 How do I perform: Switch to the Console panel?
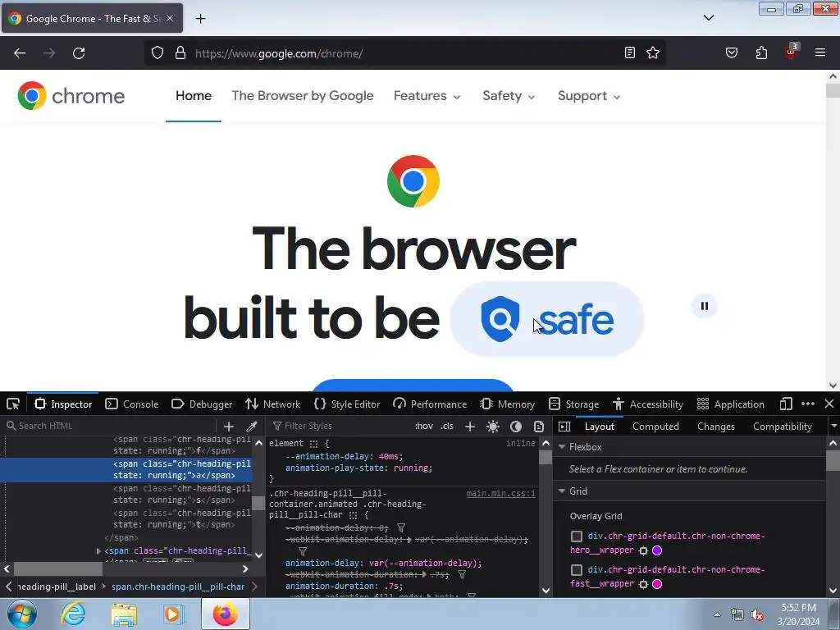tap(132, 404)
